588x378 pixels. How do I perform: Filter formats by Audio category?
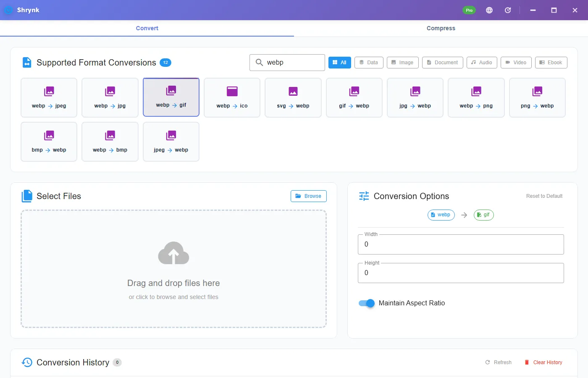(482, 63)
